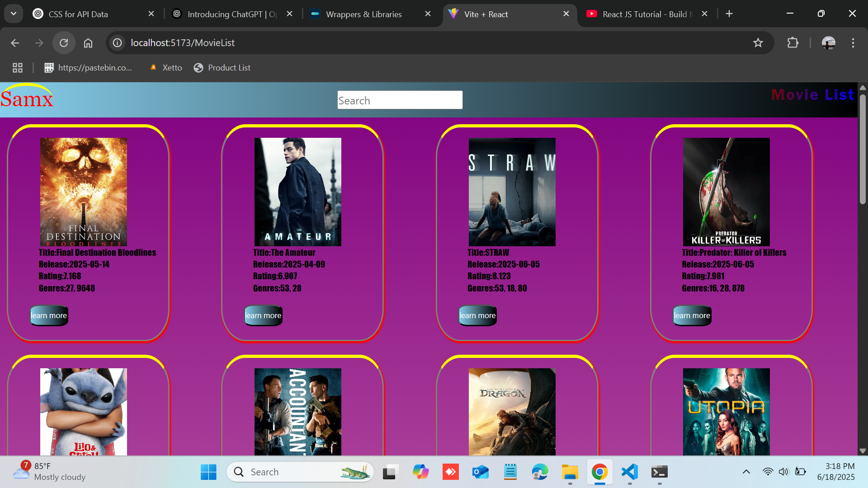Click the Samx logo

tap(27, 97)
